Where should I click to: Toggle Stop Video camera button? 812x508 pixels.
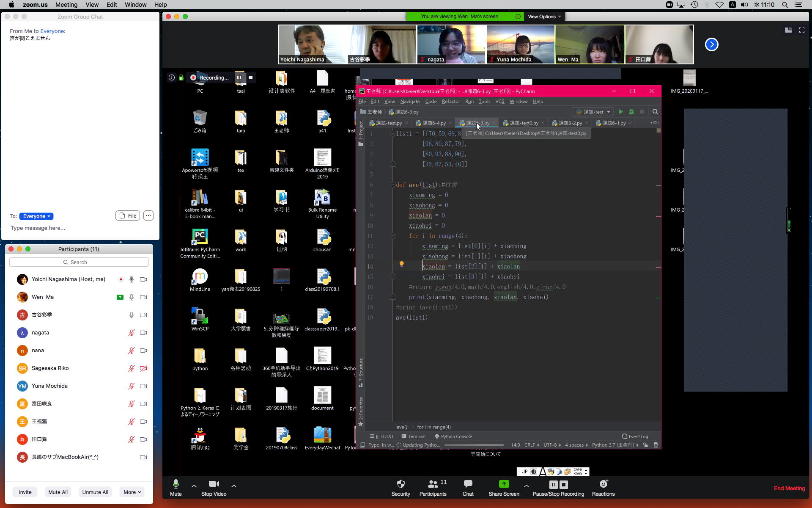[x=214, y=484]
